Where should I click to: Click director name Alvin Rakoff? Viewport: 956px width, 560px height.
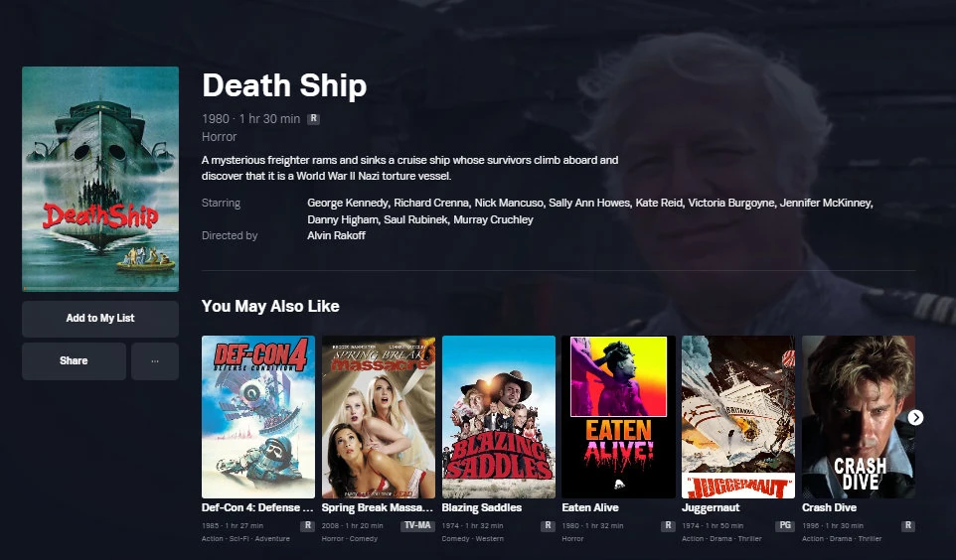(336, 235)
